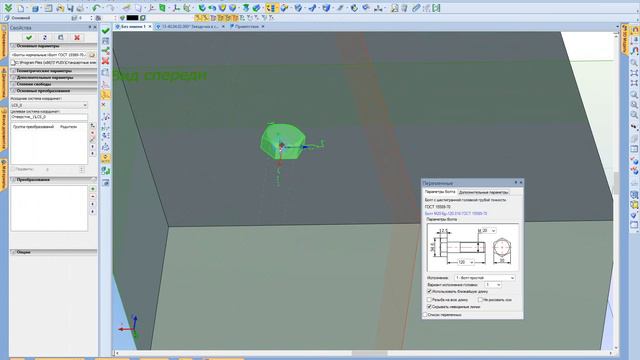Click the yellow-highlighted automenu icon near bottom
Image resolution: width=640 pixels, height=360 pixels.
[105, 158]
